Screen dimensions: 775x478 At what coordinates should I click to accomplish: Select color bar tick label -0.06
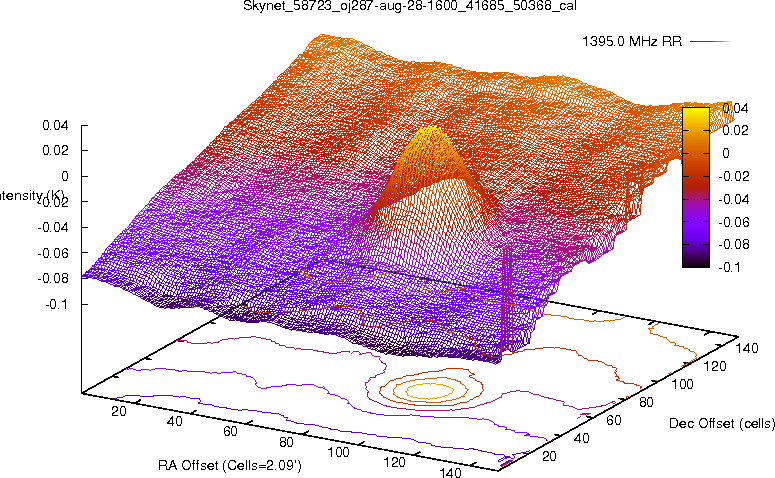(733, 222)
